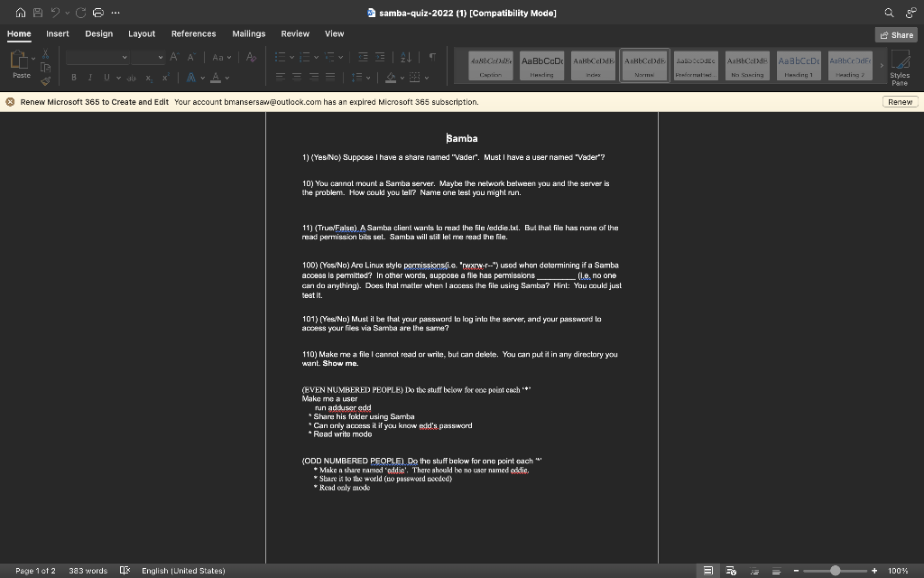The width and height of the screenshot is (924, 578).
Task: Apply the Heading 1 style
Action: click(x=798, y=64)
